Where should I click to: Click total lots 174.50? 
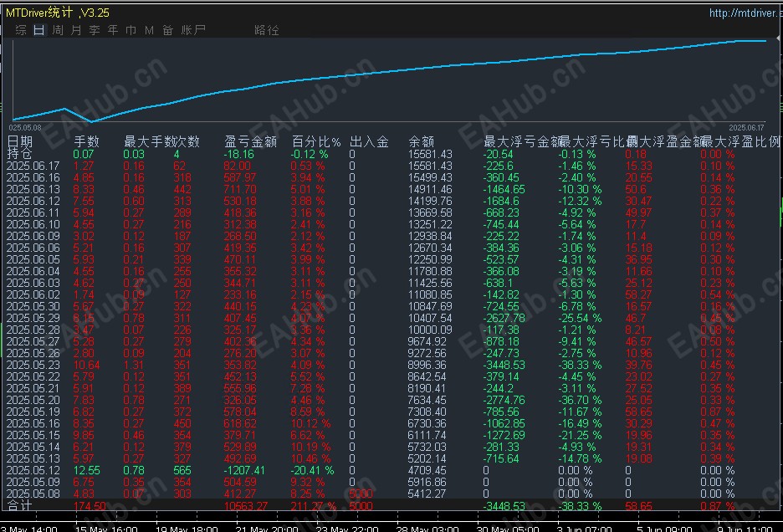click(x=90, y=506)
